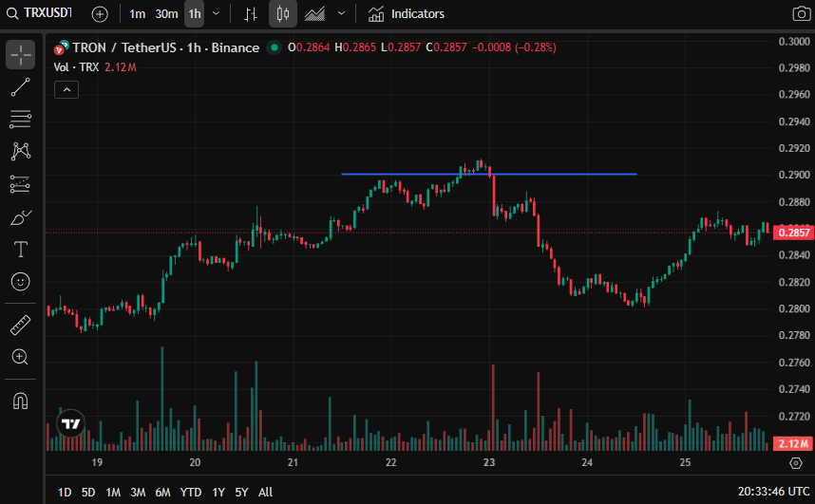The height and width of the screenshot is (504, 815).
Task: Click the TRXUSDT symbol search field
Action: (47, 13)
